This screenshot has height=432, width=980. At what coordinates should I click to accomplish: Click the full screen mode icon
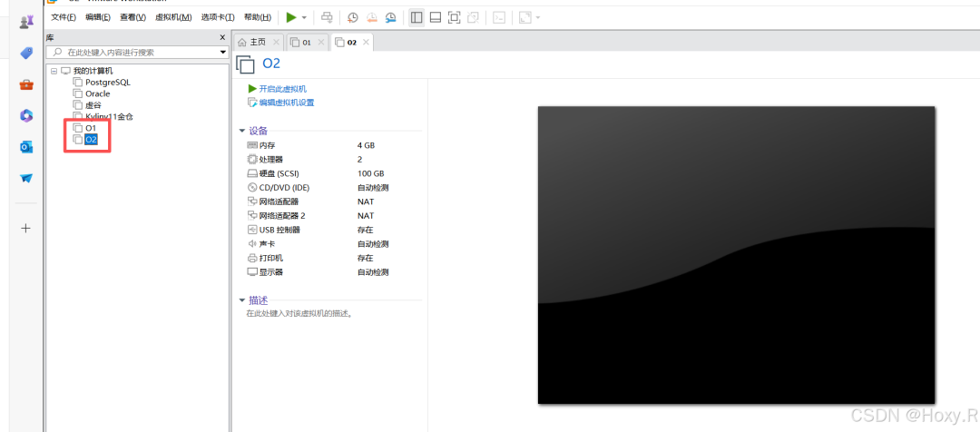click(455, 17)
